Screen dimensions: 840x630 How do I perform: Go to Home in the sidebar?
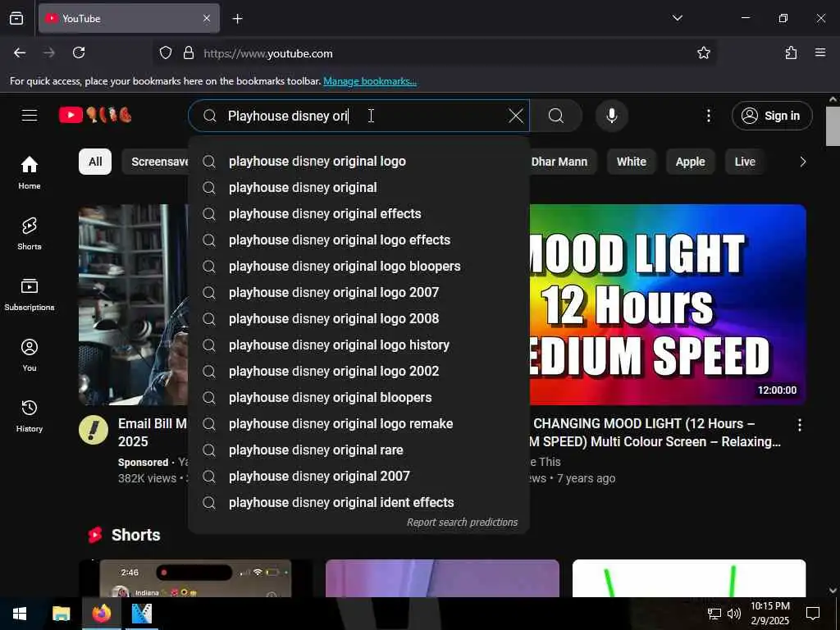coord(30,172)
